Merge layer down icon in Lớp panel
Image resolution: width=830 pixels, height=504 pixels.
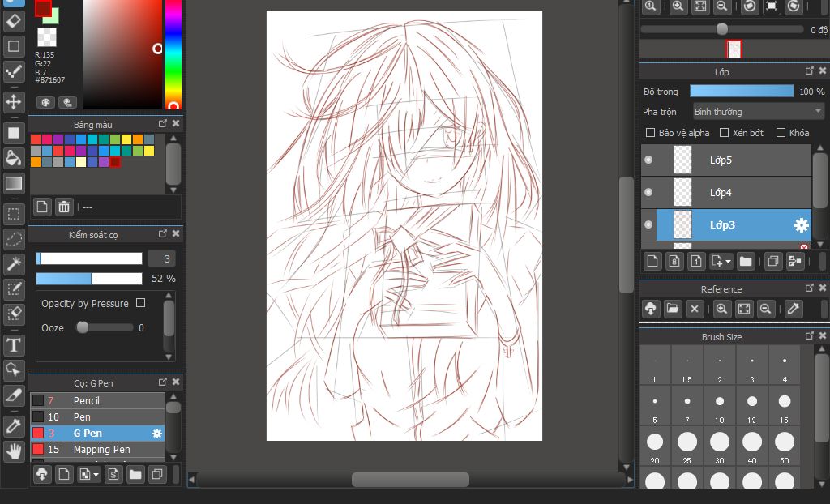coord(795,261)
